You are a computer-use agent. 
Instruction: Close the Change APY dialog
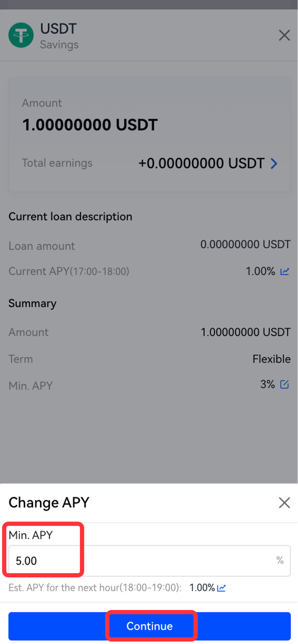pos(284,503)
